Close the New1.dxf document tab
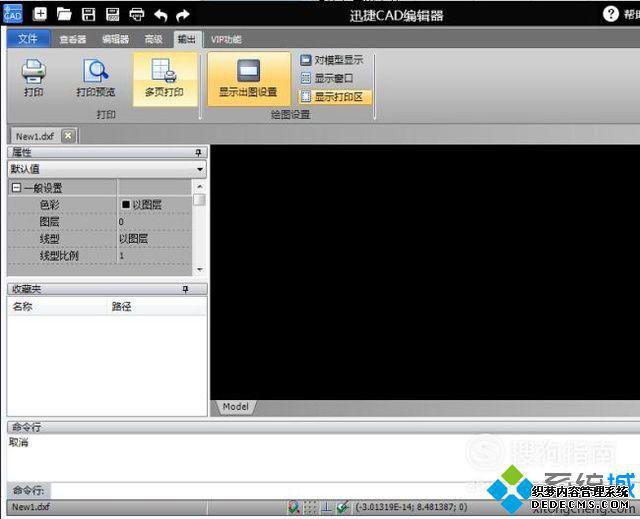 (68, 135)
